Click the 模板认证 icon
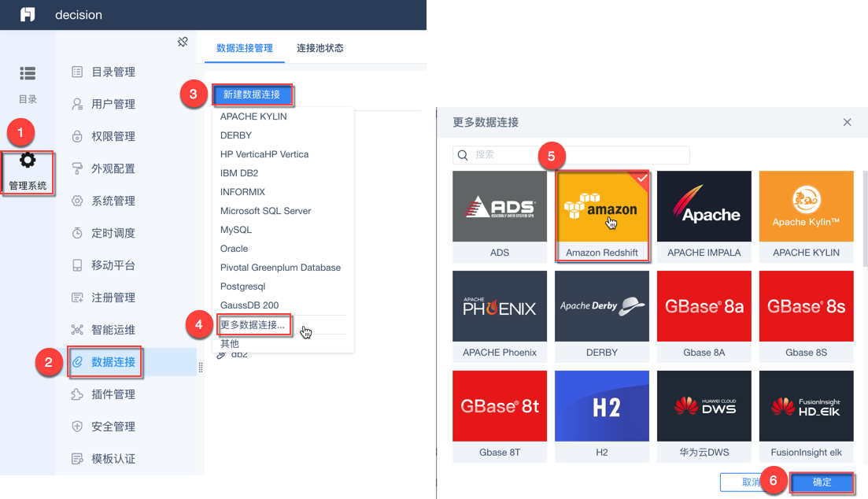The height and width of the screenshot is (499, 868). pyautogui.click(x=77, y=459)
